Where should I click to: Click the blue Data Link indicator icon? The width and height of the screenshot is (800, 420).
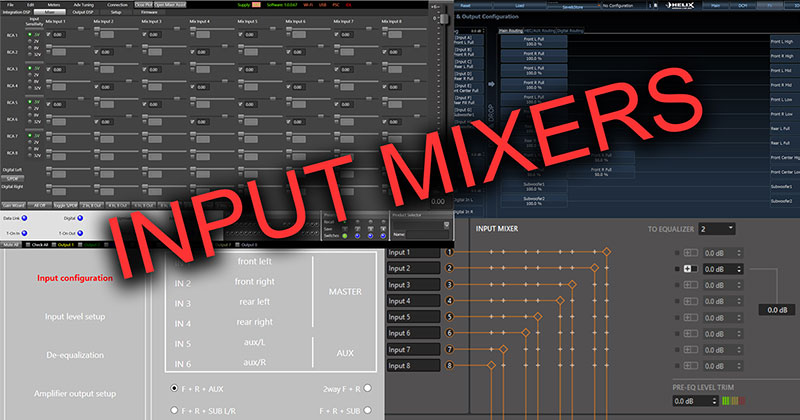[24, 218]
